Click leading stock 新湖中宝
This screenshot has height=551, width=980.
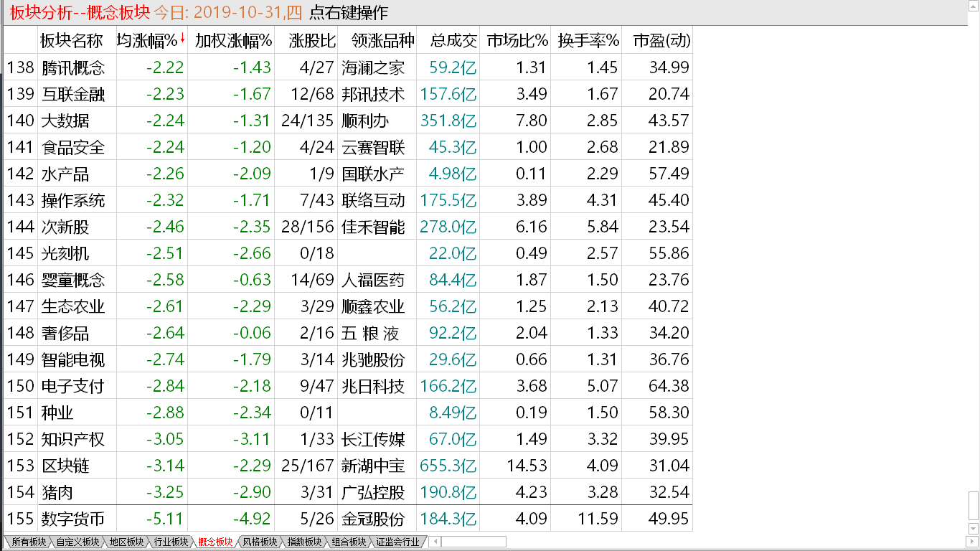pos(374,466)
